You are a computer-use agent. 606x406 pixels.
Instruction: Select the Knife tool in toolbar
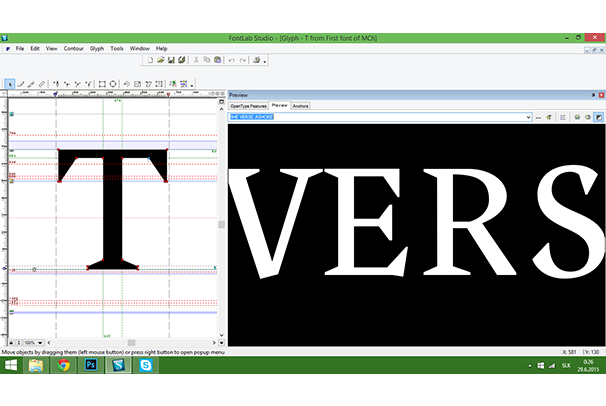pyautogui.click(x=41, y=84)
